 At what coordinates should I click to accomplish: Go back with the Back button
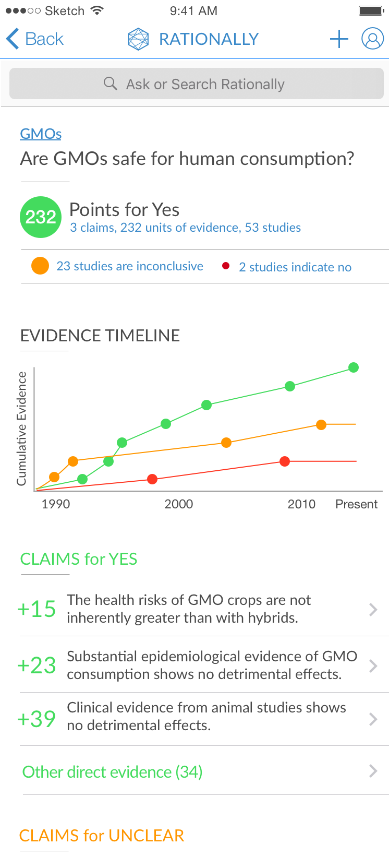pos(35,39)
